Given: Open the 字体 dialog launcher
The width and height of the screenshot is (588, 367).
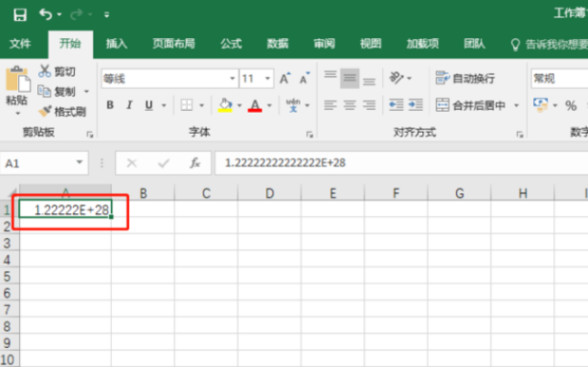Looking at the screenshot, I should [309, 135].
